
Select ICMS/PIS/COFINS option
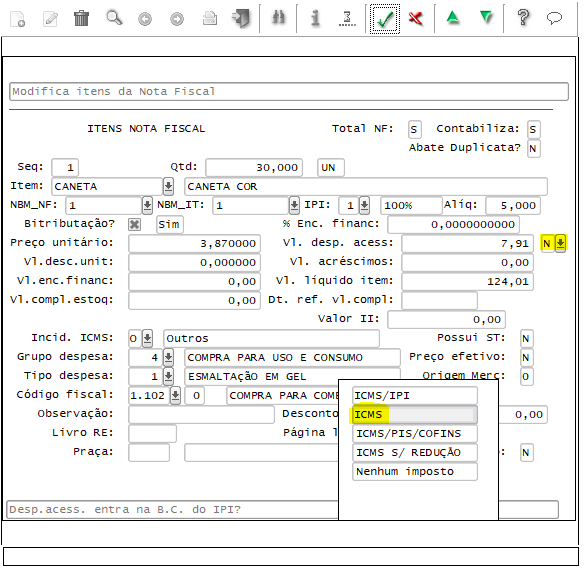pos(415,434)
